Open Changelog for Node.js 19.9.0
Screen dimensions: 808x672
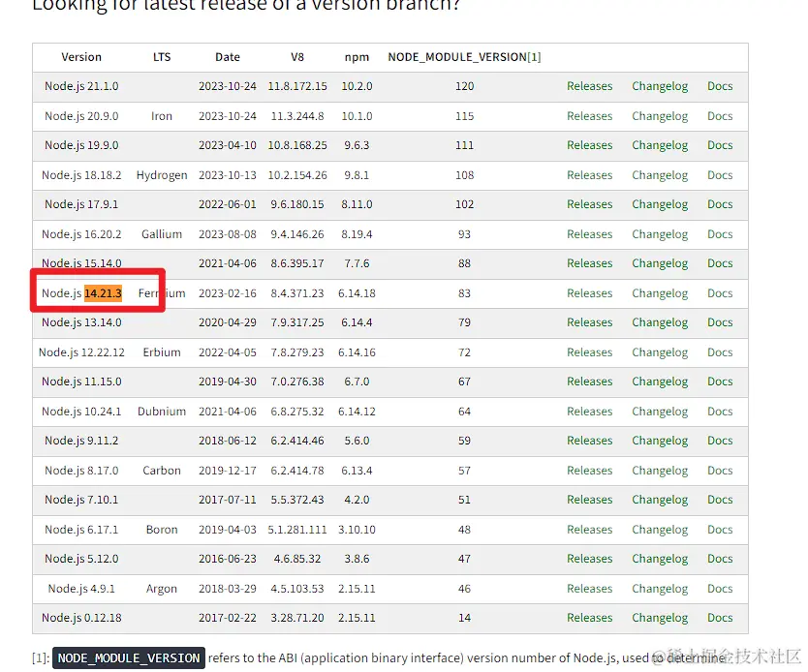(660, 145)
